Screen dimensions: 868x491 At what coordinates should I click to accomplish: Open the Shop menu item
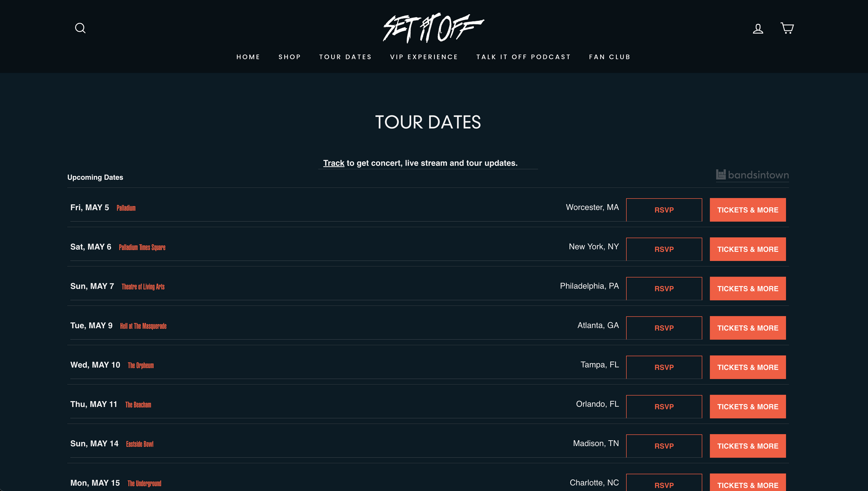289,57
